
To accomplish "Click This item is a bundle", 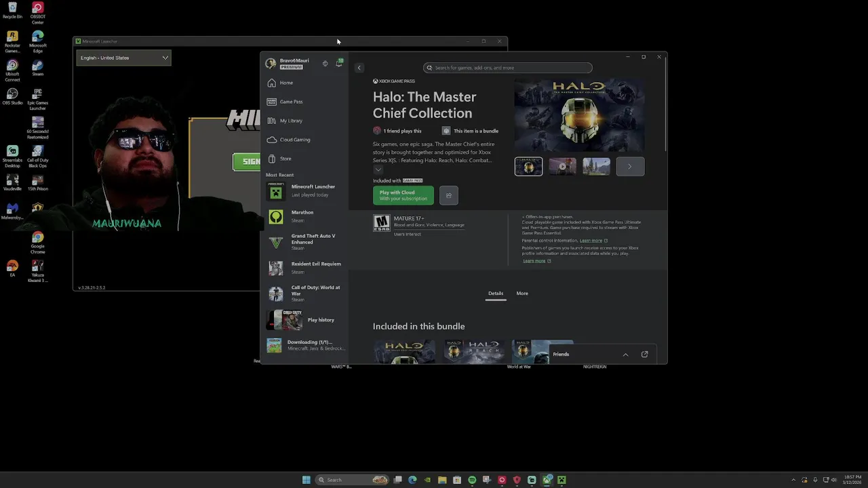I will pos(470,131).
